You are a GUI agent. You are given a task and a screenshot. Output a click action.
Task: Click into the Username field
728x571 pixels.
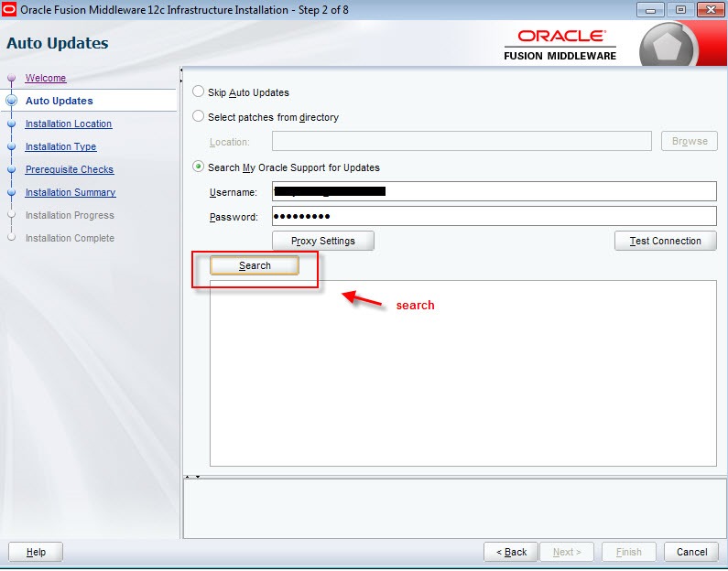(x=494, y=191)
